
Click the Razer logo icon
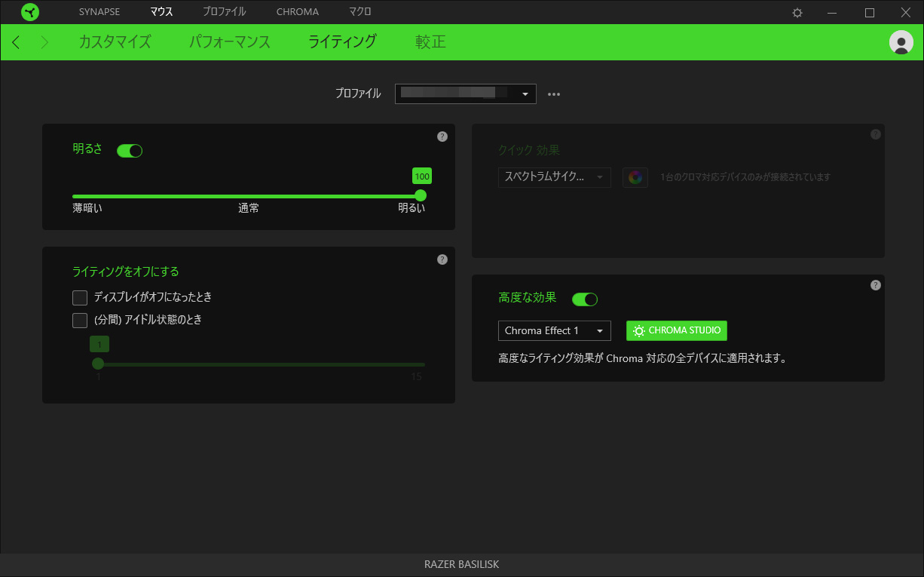click(30, 12)
